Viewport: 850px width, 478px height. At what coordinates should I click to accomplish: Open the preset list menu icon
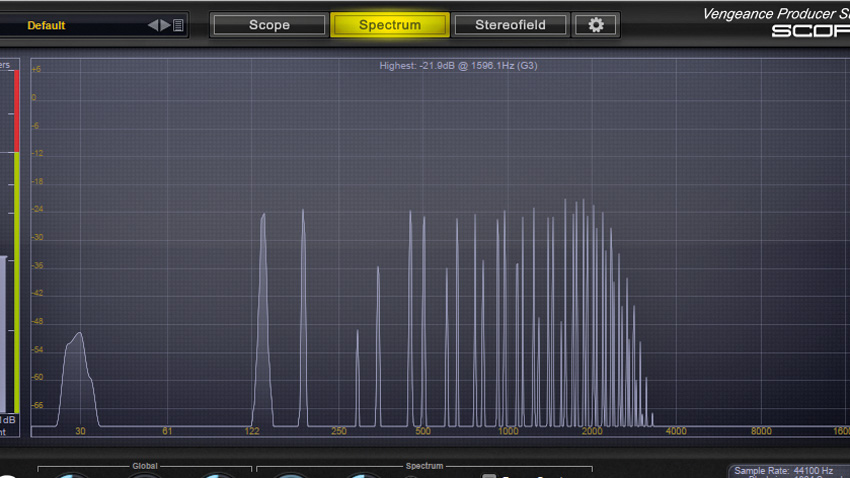pos(178,25)
